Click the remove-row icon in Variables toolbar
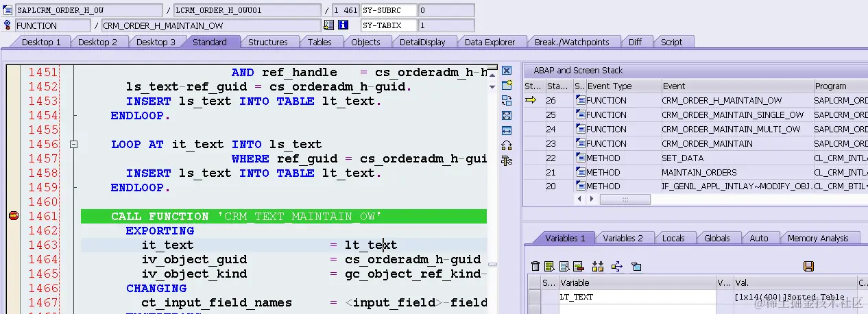This screenshot has height=314, width=868. tap(578, 266)
